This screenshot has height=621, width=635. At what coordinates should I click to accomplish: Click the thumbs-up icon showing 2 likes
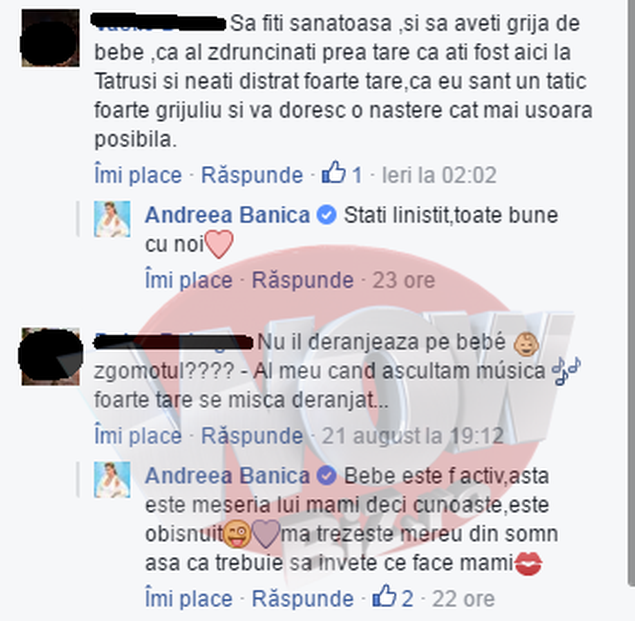click(x=384, y=596)
